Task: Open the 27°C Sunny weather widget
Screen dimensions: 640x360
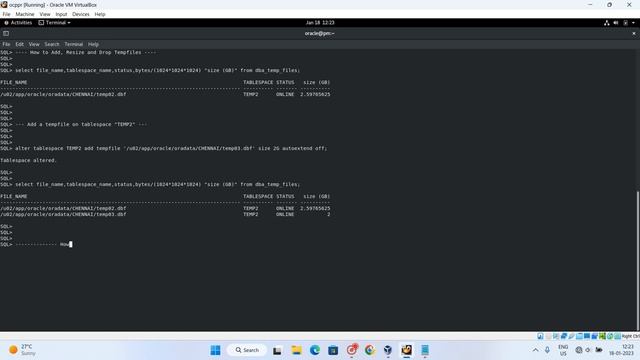Action: click(23, 350)
